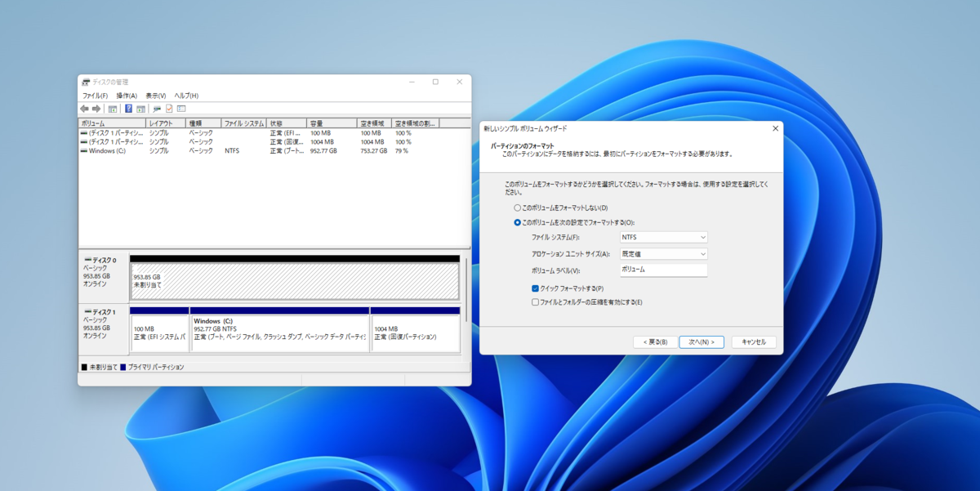Open the ヘルプ(H) menu
The image size is (980, 491).
point(186,96)
